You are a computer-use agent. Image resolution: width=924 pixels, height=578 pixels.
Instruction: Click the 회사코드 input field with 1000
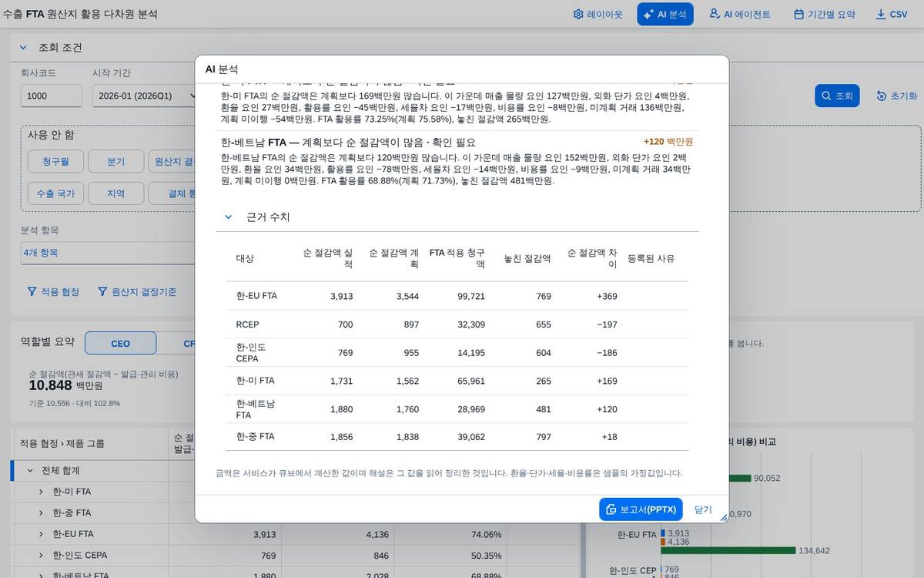(51, 96)
